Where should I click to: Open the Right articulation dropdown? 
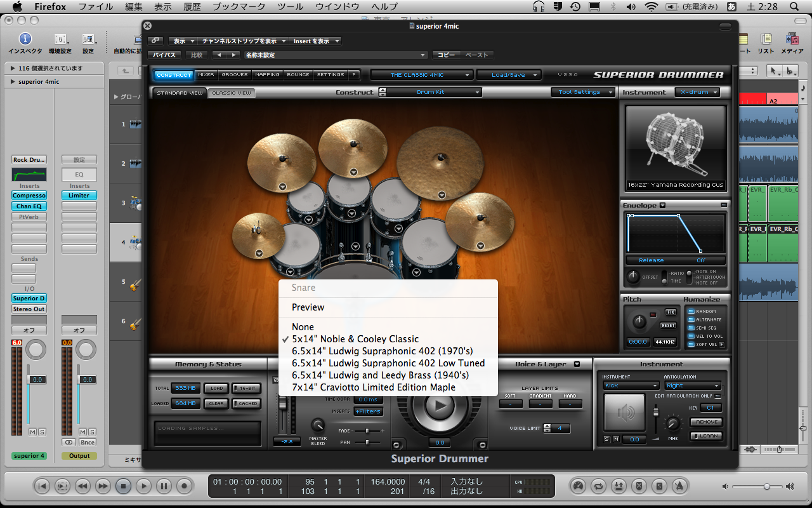click(x=692, y=385)
